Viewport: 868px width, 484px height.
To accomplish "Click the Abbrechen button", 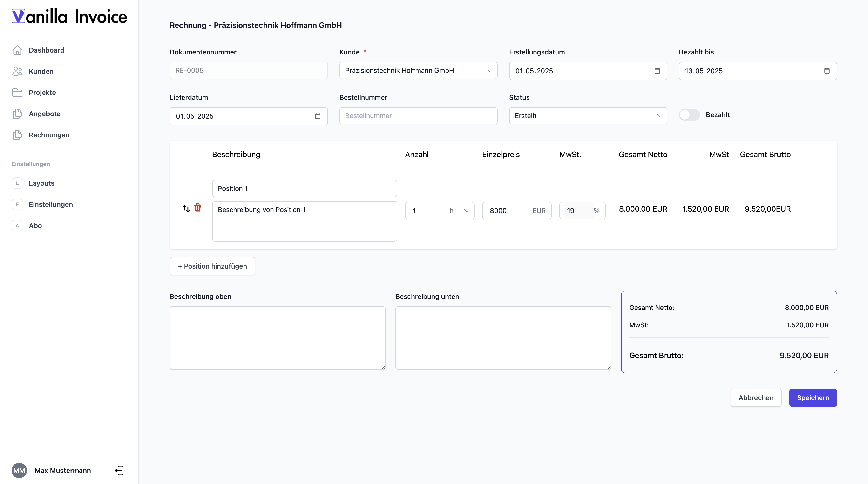I will pos(756,398).
